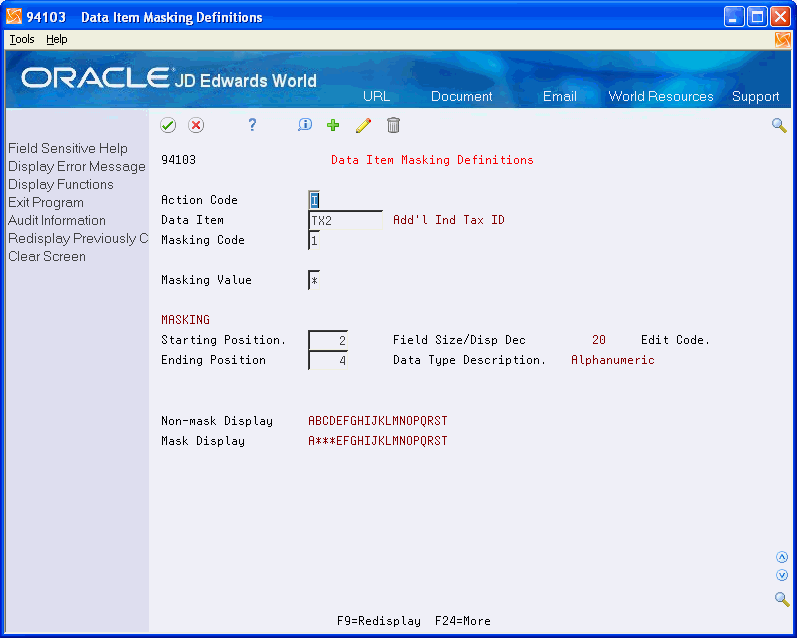
Task: Click the Add'l Ind Tax ID description
Action: 449,220
